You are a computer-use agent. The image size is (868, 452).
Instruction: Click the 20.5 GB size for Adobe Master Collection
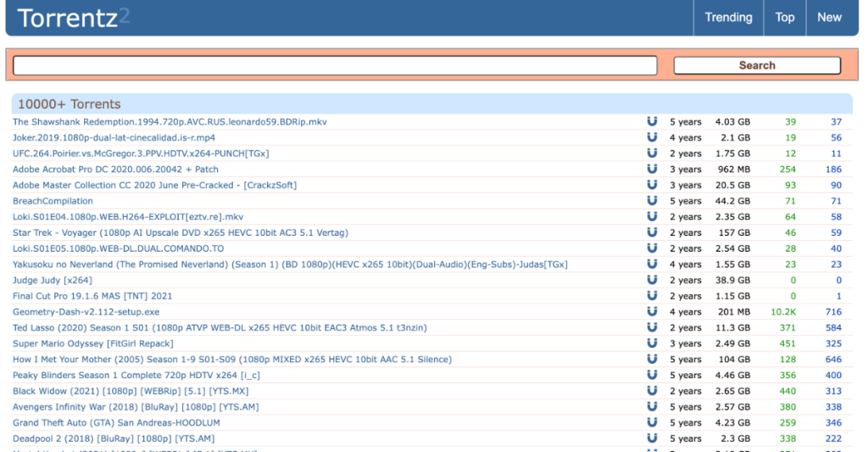coord(733,185)
